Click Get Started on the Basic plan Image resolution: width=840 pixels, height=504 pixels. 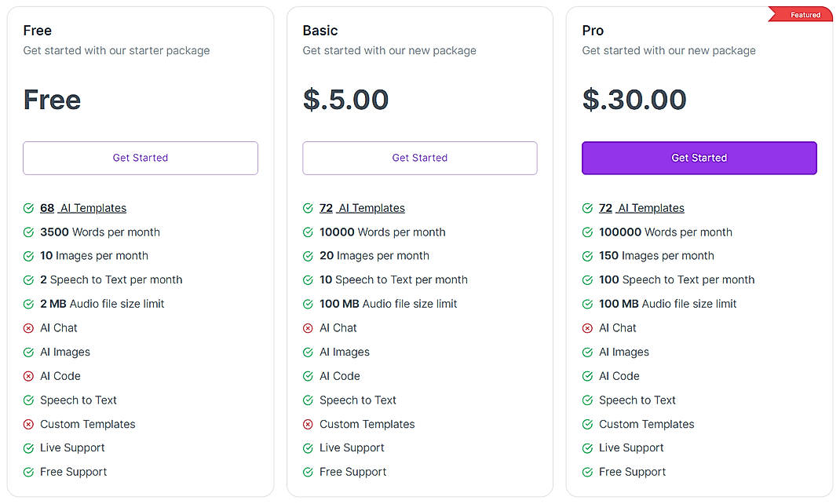419,158
